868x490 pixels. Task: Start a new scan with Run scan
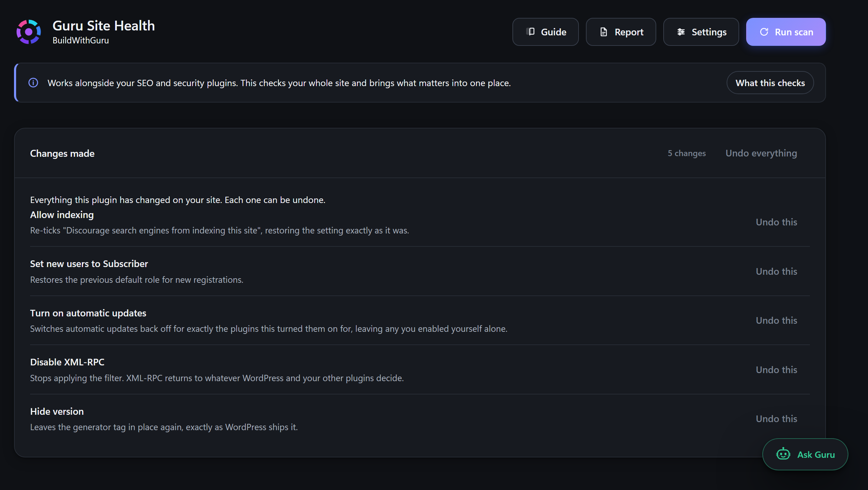[786, 32]
